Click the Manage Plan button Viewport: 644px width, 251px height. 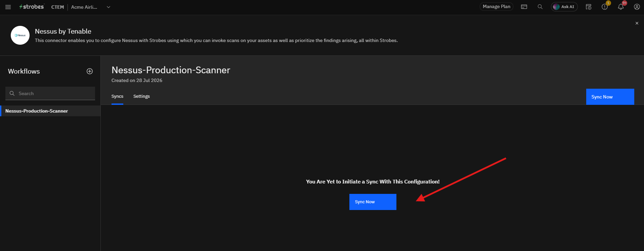point(496,7)
